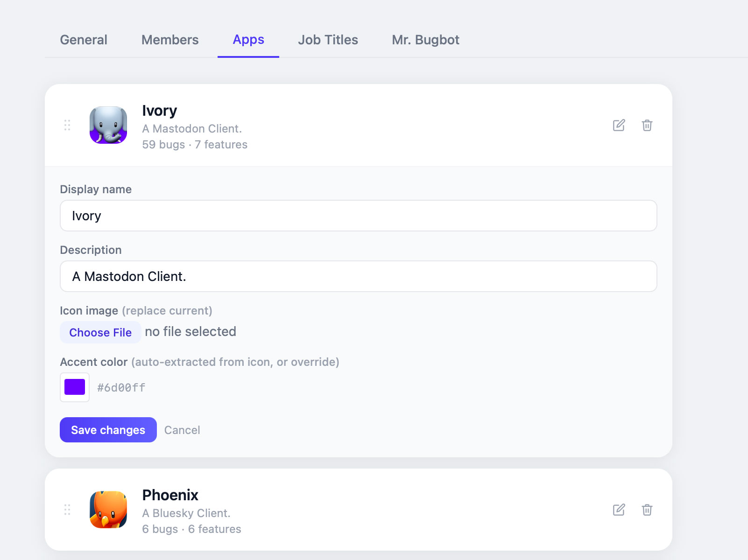Click the edit icon for Ivory
Image resolution: width=748 pixels, height=560 pixels.
(x=619, y=125)
